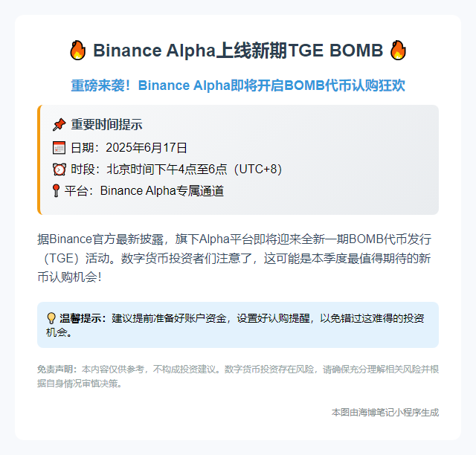The width and height of the screenshot is (476, 455).
Task: Click the "Binance Alpha上线新期TGE BOMB" title
Action: pos(237,51)
